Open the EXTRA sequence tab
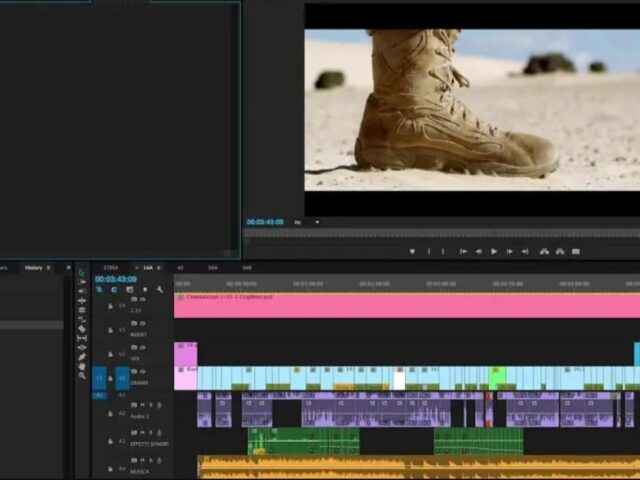 point(111,268)
